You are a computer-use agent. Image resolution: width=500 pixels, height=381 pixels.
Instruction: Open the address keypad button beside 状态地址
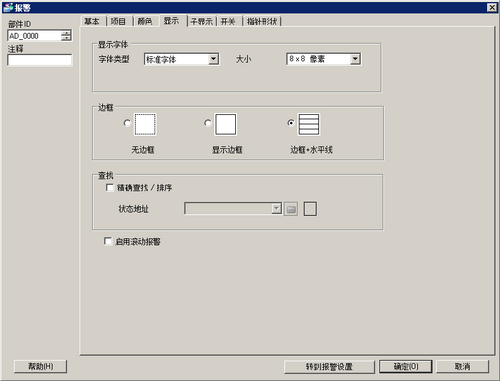[x=291, y=209]
